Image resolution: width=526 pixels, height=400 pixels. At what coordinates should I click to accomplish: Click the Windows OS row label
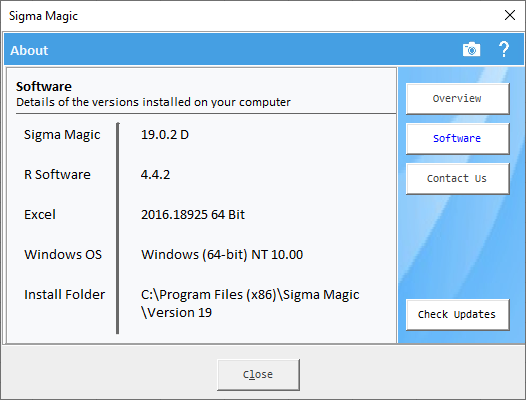pos(63,255)
